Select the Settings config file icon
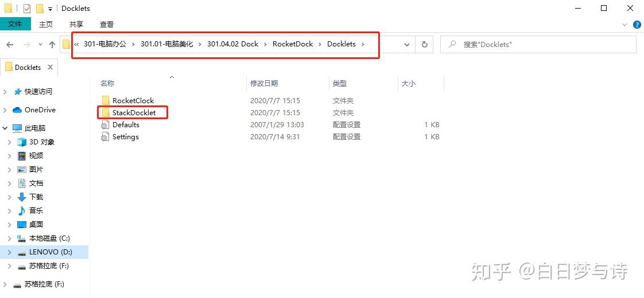 105,137
